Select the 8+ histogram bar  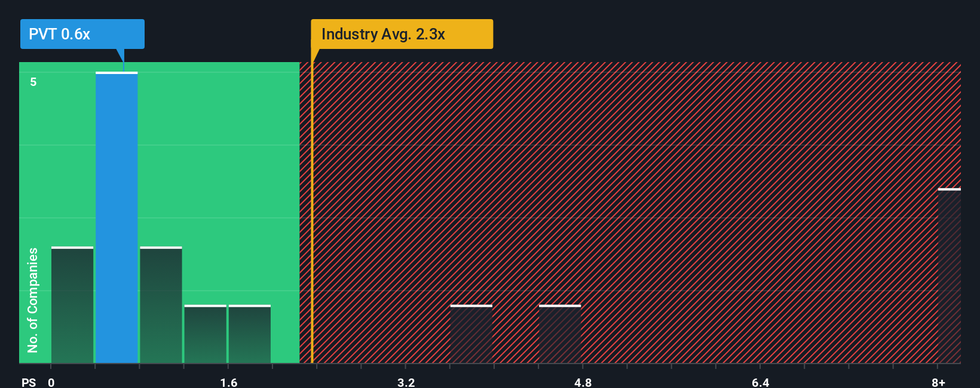[x=949, y=276]
